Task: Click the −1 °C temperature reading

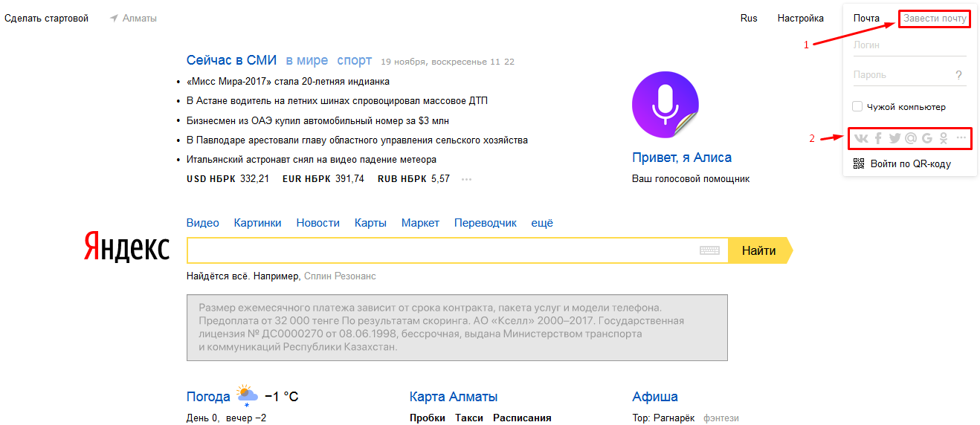Action: pos(281,397)
